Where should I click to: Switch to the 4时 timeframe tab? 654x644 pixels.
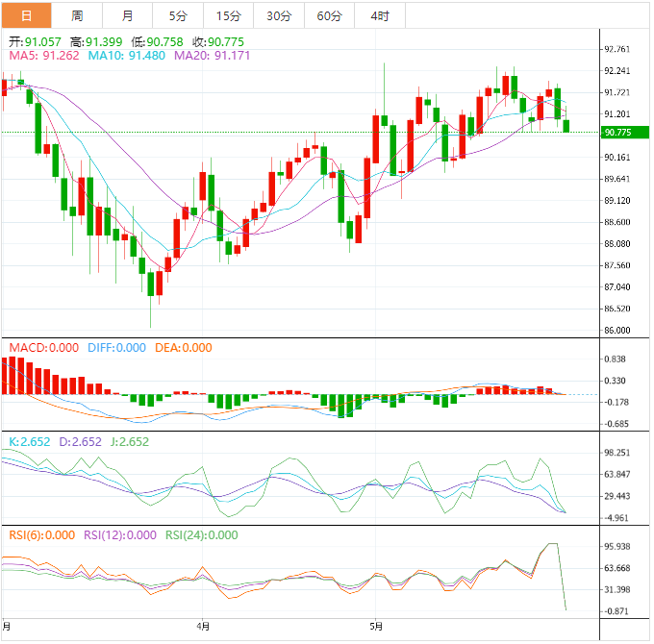pos(379,15)
